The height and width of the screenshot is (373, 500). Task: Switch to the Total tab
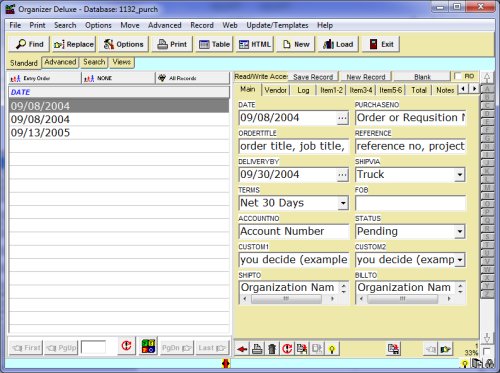point(419,90)
